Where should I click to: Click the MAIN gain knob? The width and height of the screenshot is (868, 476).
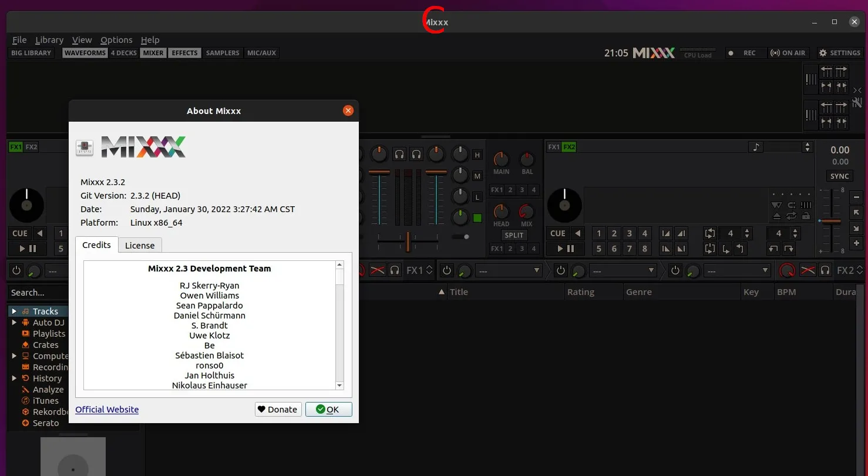[501, 159]
